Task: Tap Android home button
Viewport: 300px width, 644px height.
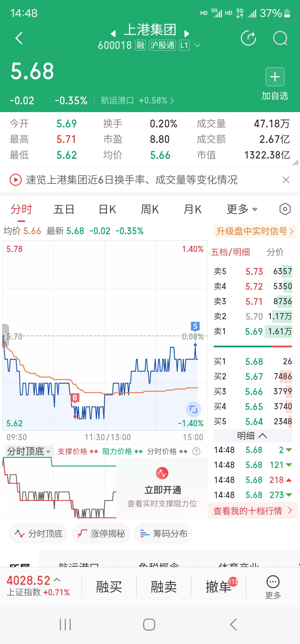Action: pyautogui.click(x=149, y=625)
